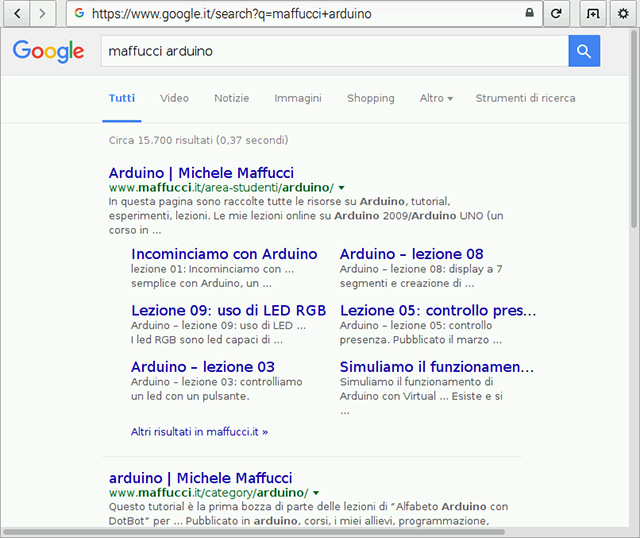Open 'Lezione 09: uso di LED RGB' result
The width and height of the screenshot is (640, 538).
point(228,310)
